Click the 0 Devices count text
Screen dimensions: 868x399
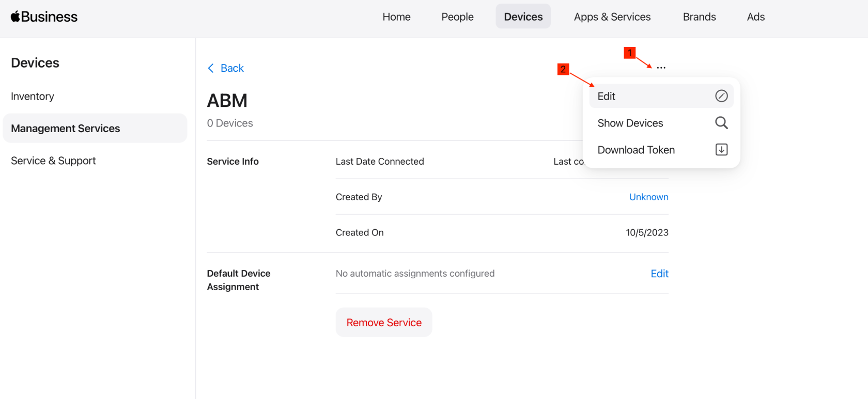230,123
